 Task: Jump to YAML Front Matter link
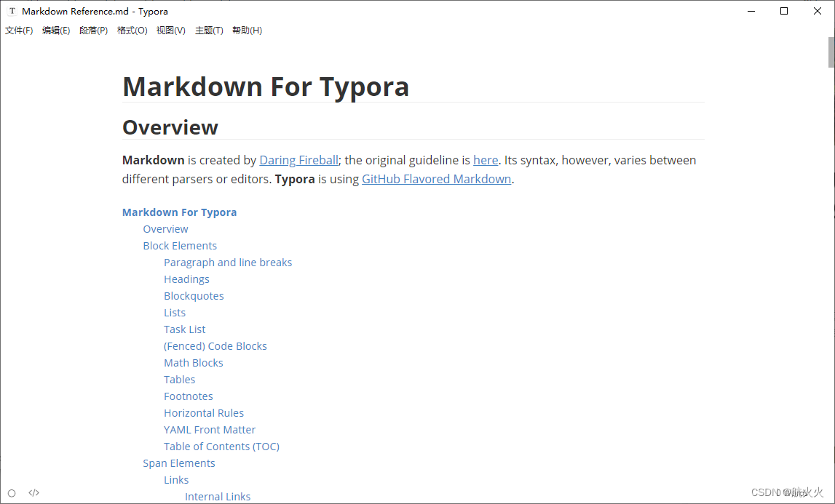coord(210,430)
